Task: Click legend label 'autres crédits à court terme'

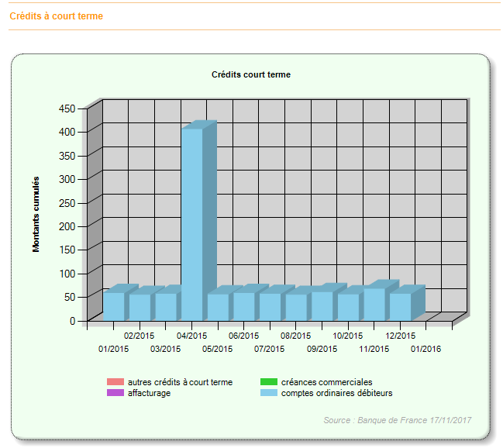Action: click(x=180, y=382)
